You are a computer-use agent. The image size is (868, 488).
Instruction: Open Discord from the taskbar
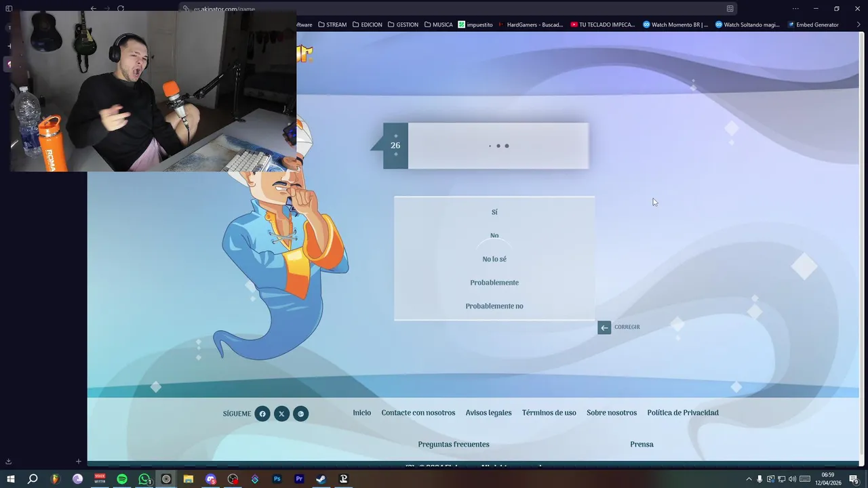click(x=211, y=479)
